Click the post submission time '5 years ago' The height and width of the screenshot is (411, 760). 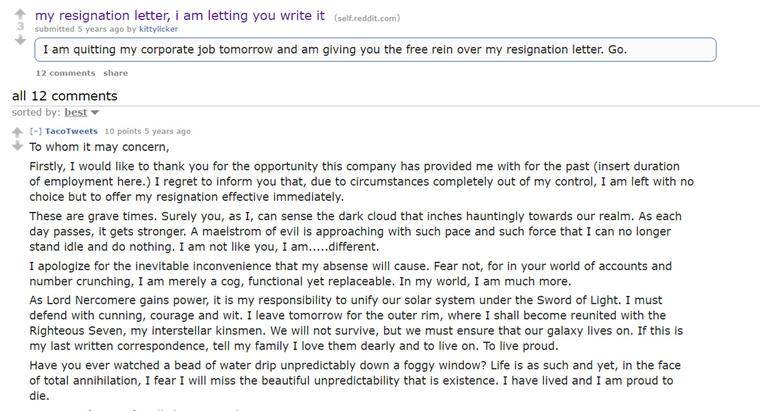click(x=100, y=29)
